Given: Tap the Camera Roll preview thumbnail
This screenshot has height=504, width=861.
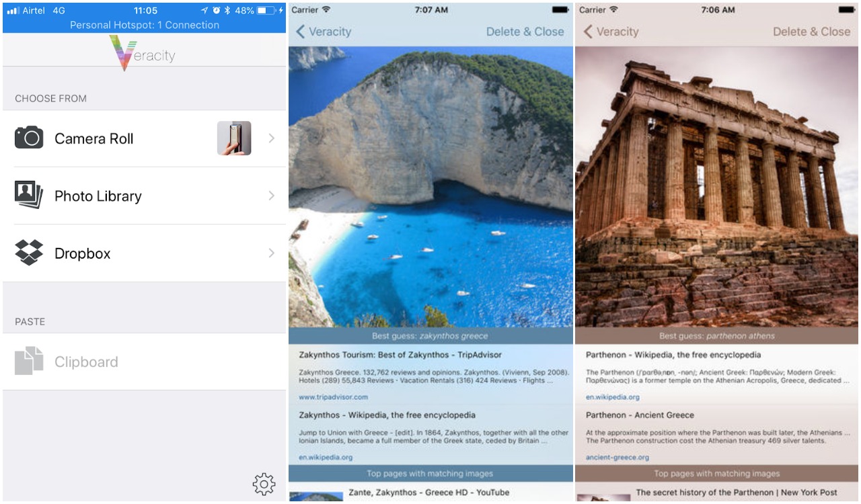Looking at the screenshot, I should [234, 138].
